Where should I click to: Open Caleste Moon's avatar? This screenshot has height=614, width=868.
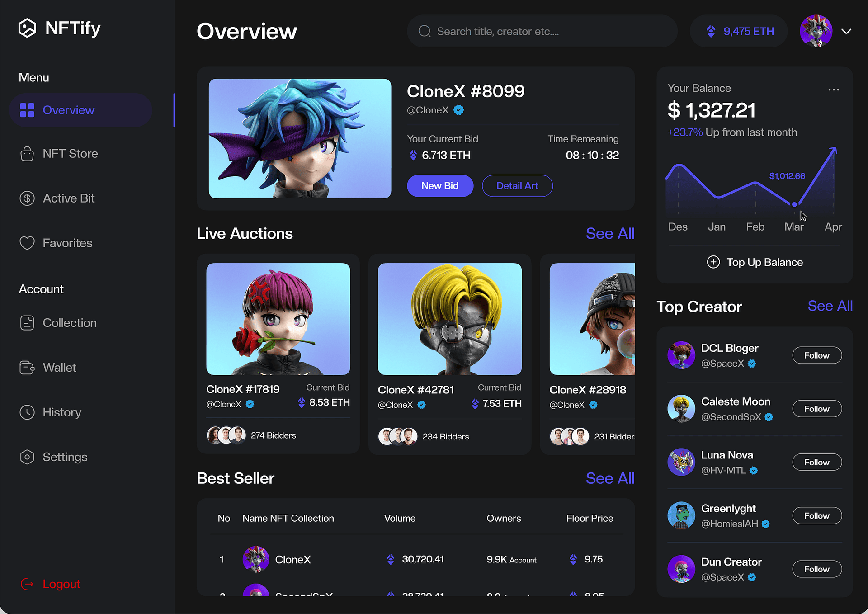tap(681, 409)
